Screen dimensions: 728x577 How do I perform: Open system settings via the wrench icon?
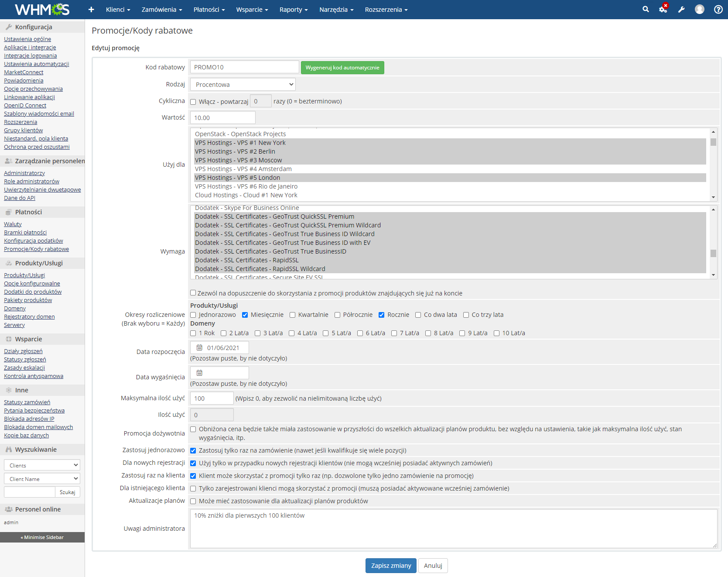click(681, 9)
